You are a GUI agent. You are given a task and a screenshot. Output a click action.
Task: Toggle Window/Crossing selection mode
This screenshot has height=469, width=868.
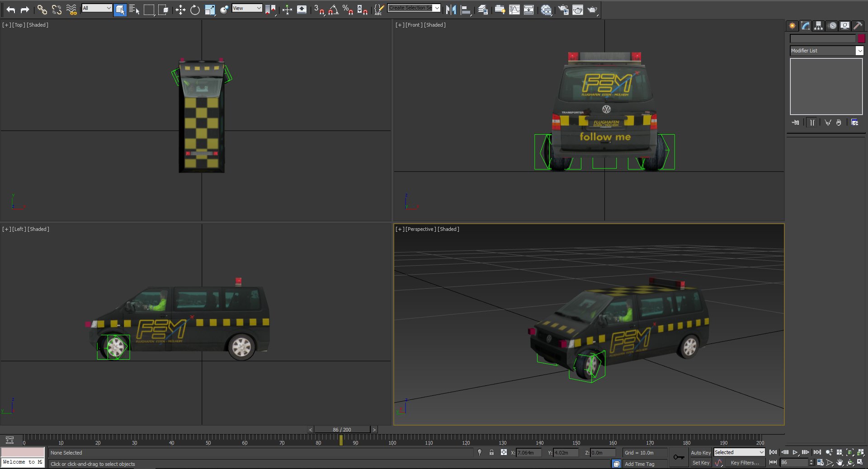[x=163, y=9]
